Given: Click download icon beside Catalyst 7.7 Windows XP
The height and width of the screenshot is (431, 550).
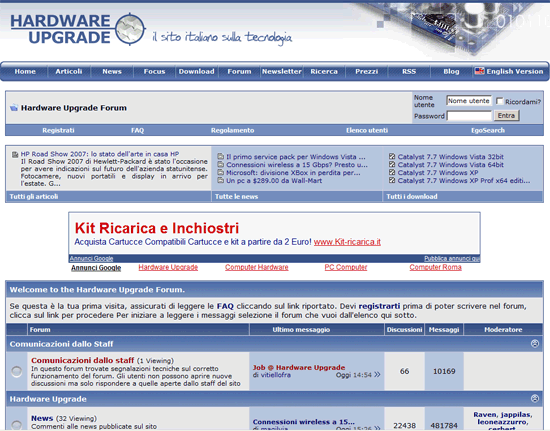Looking at the screenshot, I should 392,173.
